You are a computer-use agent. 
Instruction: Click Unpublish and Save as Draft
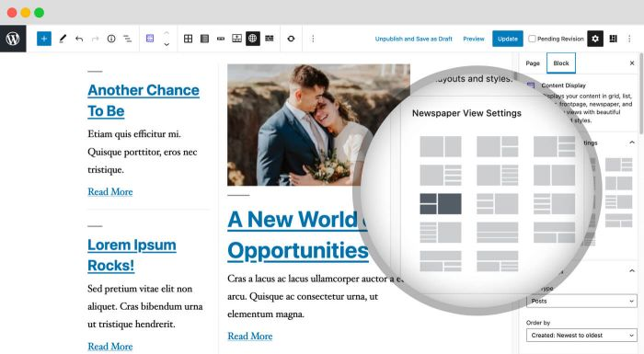414,39
